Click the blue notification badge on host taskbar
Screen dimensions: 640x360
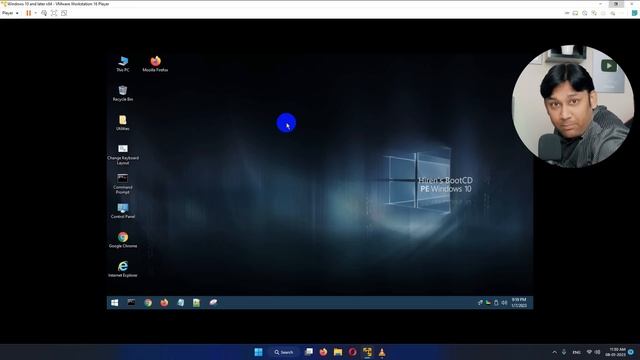point(631,352)
